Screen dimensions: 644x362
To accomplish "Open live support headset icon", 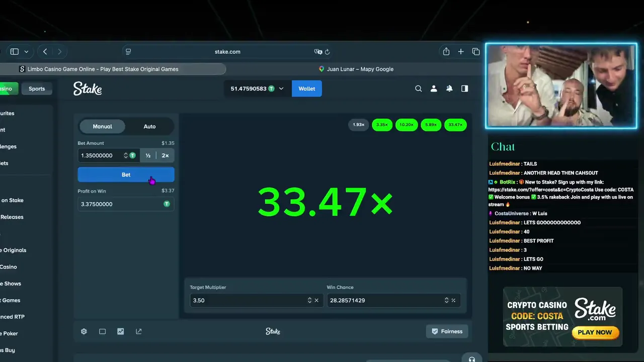I will click(471, 359).
